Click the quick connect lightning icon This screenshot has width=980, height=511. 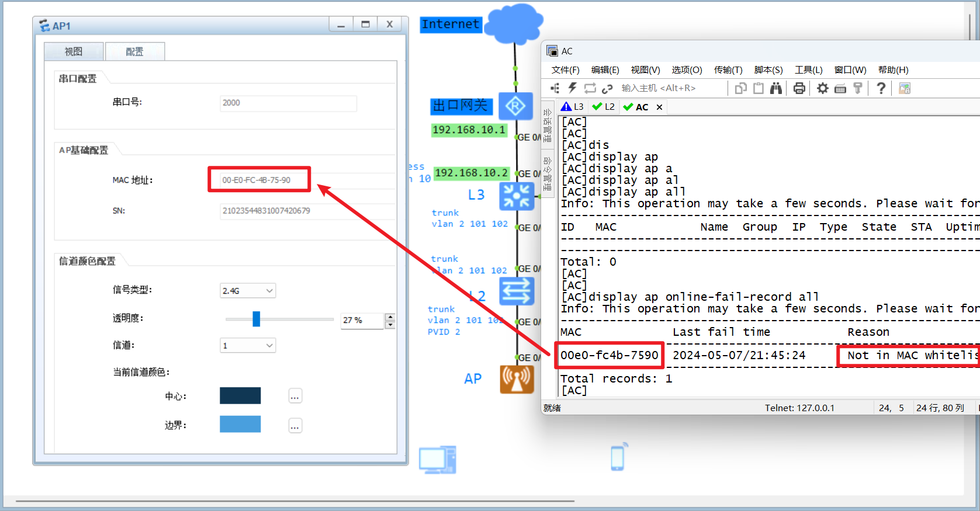[x=573, y=88]
